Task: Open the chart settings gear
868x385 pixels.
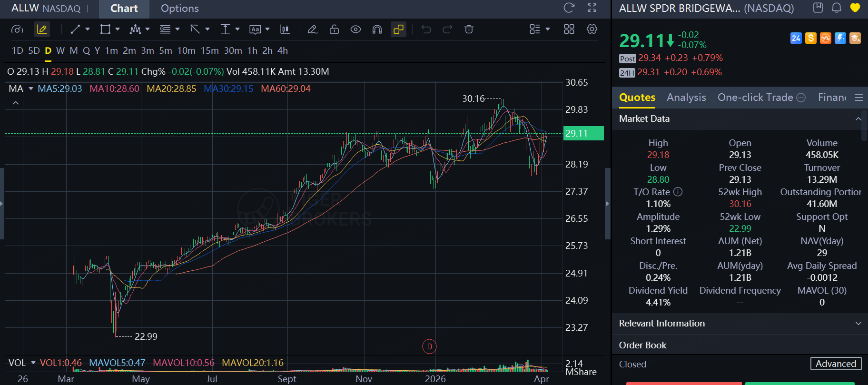Action: pos(592,30)
